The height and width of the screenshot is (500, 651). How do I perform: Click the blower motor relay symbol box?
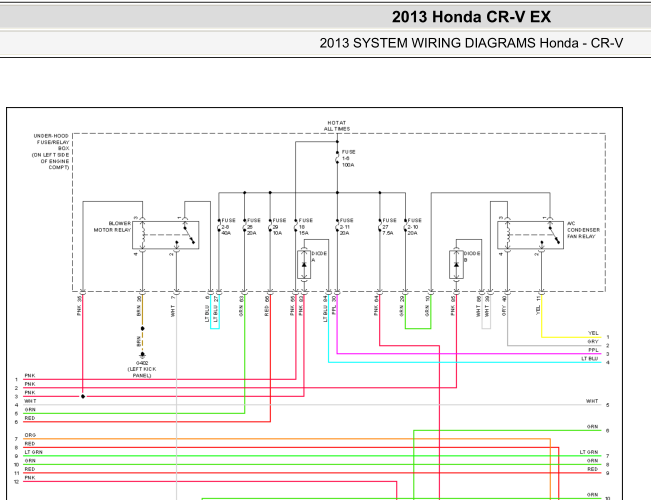[x=166, y=235]
